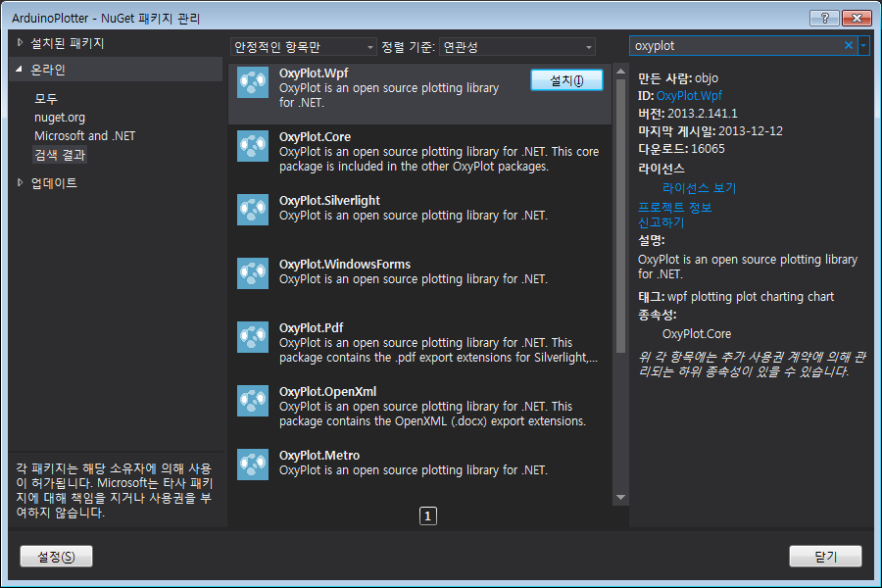The image size is (882, 588).
Task: Select the OxyPlot.Pdf package title
Action: pyautogui.click(x=311, y=327)
